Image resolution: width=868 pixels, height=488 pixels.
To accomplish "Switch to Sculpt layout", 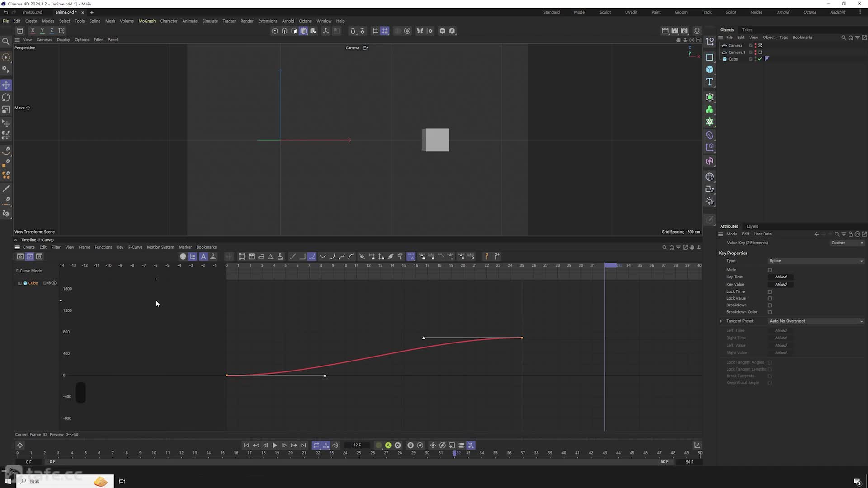I will 605,12.
